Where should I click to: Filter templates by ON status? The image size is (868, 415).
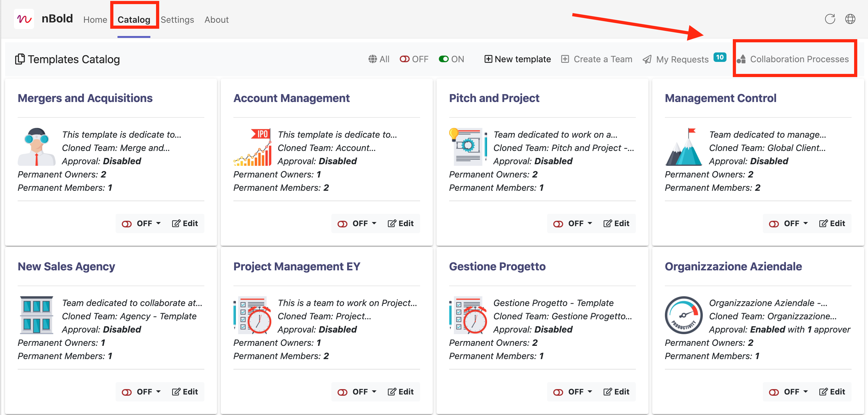(451, 59)
